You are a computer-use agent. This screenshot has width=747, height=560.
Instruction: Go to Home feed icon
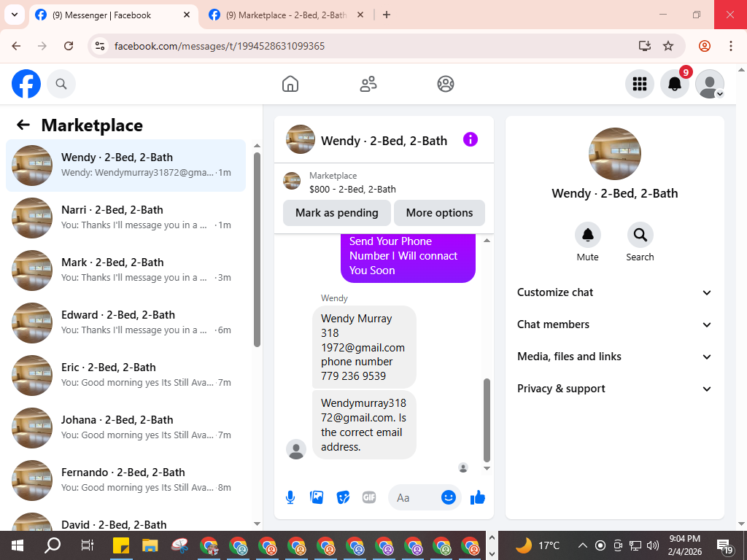[x=290, y=84]
